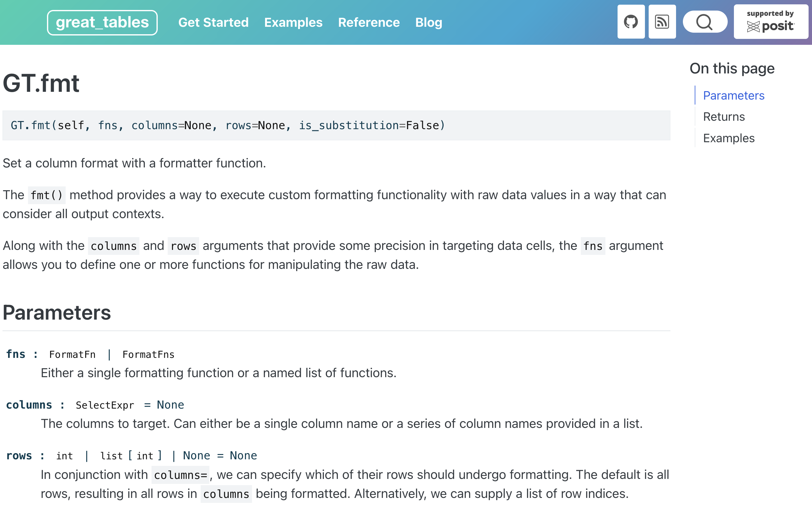Jump to Parameters in sidebar
The height and width of the screenshot is (506, 812).
tap(733, 96)
